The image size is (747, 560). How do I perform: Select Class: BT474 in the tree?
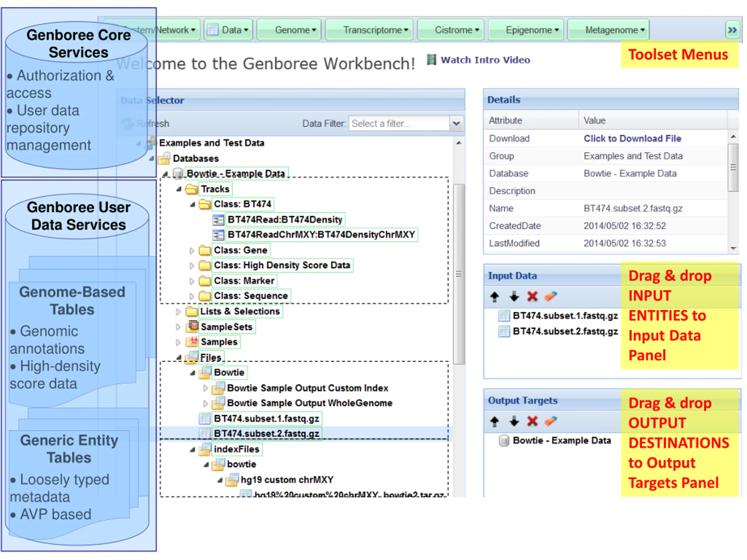pyautogui.click(x=242, y=204)
